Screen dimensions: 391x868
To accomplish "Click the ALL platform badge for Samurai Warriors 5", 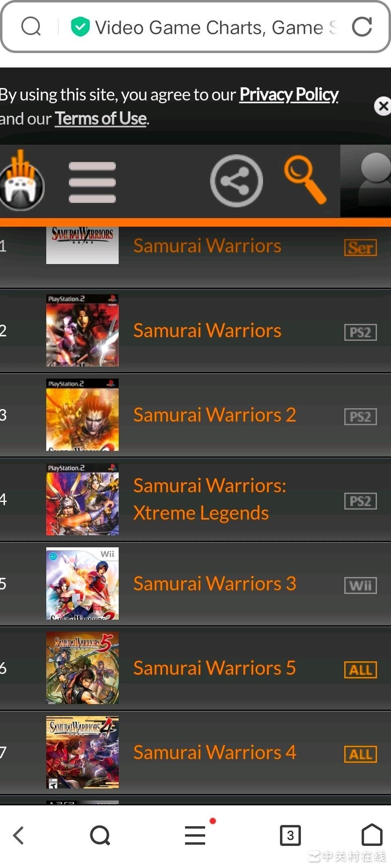I will (360, 670).
